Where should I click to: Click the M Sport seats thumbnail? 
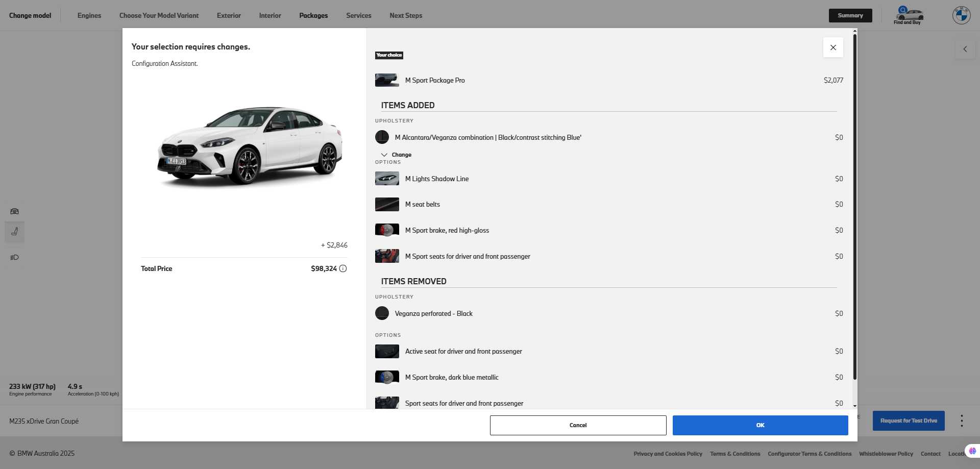(387, 256)
